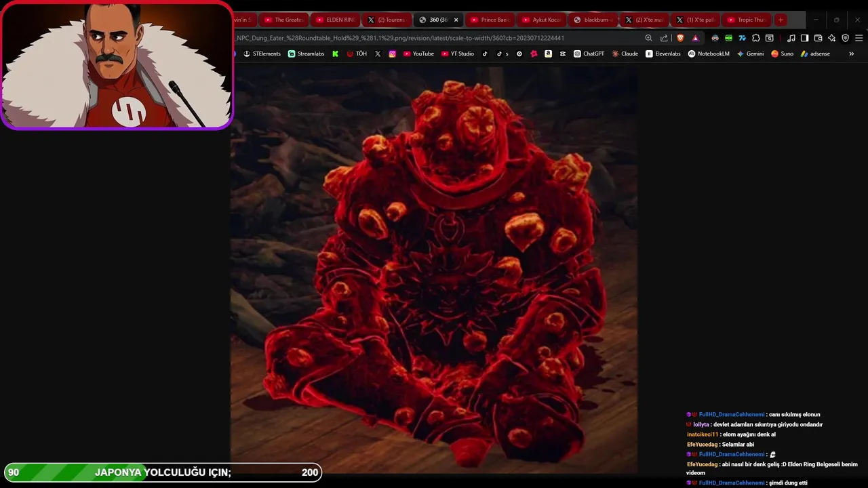Click the share page icon in address bar

[664, 38]
